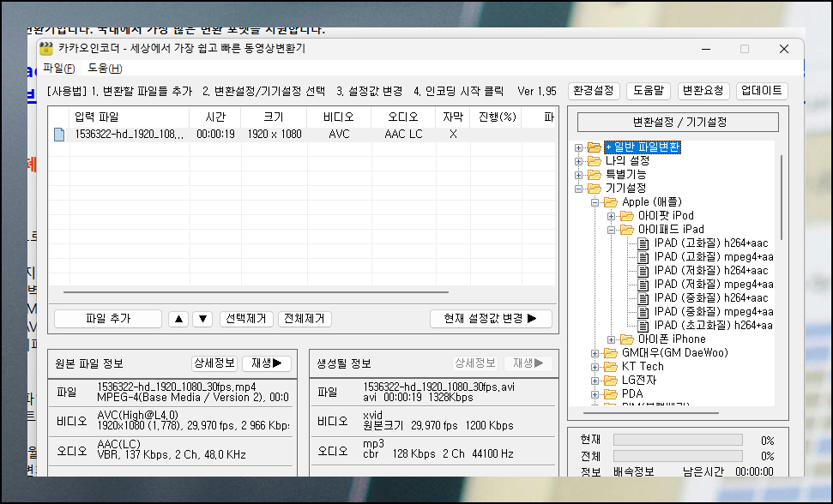Click the AAC LC audio cell
This screenshot has height=504, width=833.
[403, 135]
